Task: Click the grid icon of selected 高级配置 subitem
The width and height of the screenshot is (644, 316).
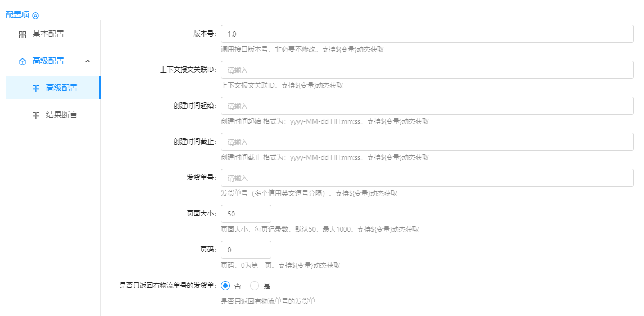Action: point(36,88)
